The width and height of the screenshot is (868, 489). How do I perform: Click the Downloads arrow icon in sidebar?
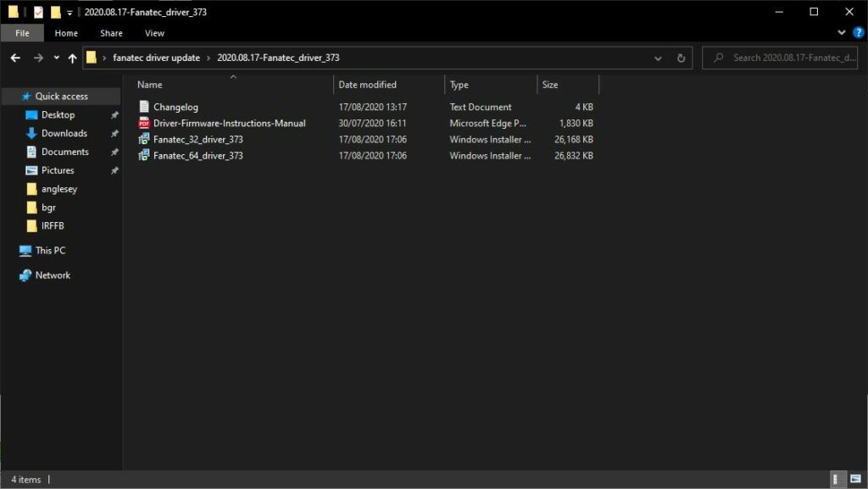[x=31, y=133]
